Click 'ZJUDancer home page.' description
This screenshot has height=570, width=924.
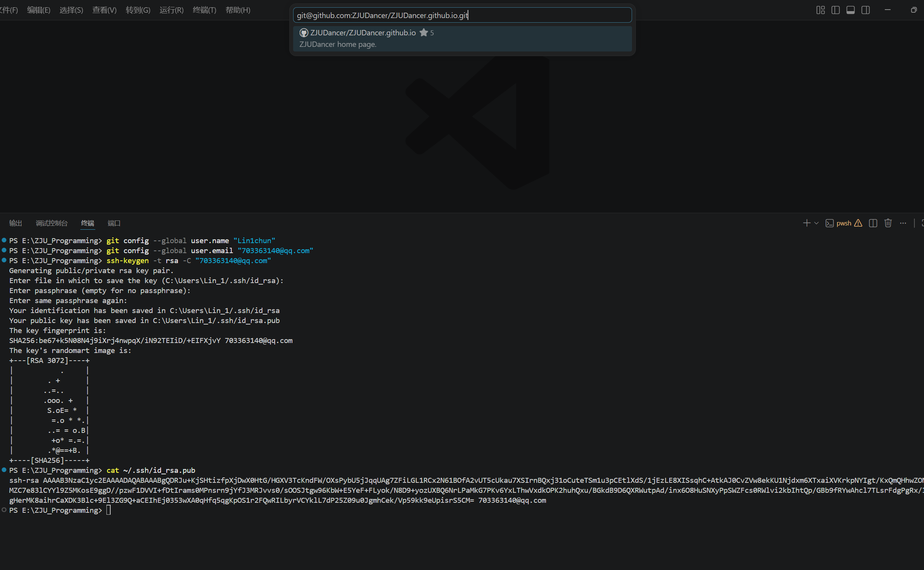coord(338,45)
